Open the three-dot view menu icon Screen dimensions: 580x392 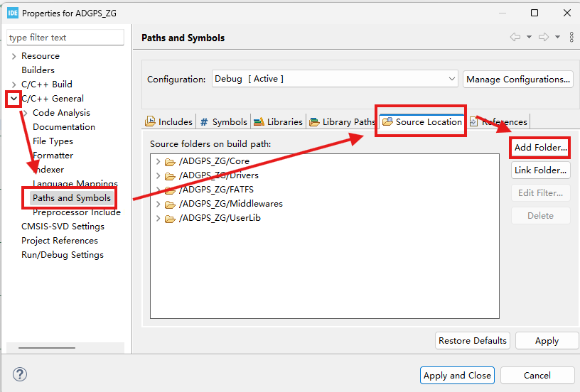pos(571,37)
